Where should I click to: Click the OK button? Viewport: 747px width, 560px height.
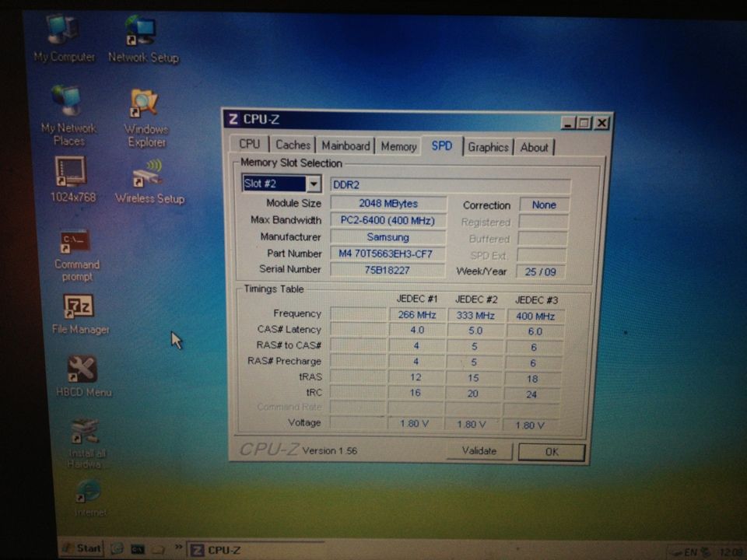pos(552,452)
